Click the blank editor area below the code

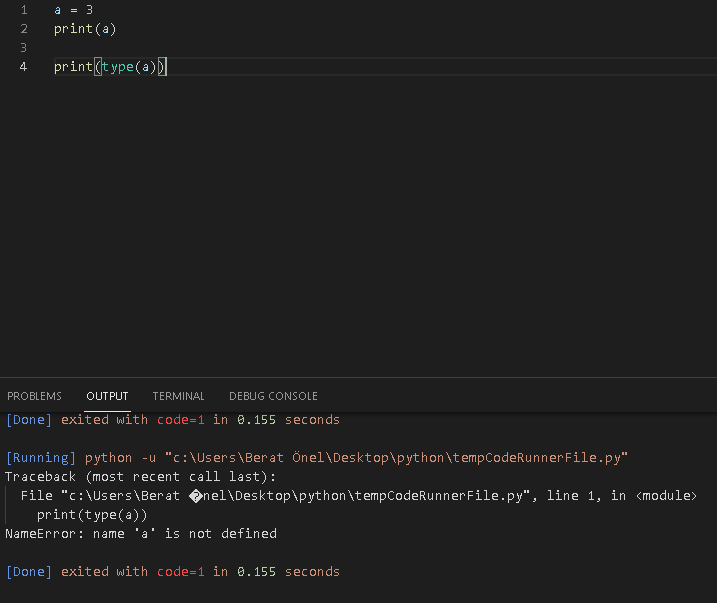pyautogui.click(x=350, y=220)
